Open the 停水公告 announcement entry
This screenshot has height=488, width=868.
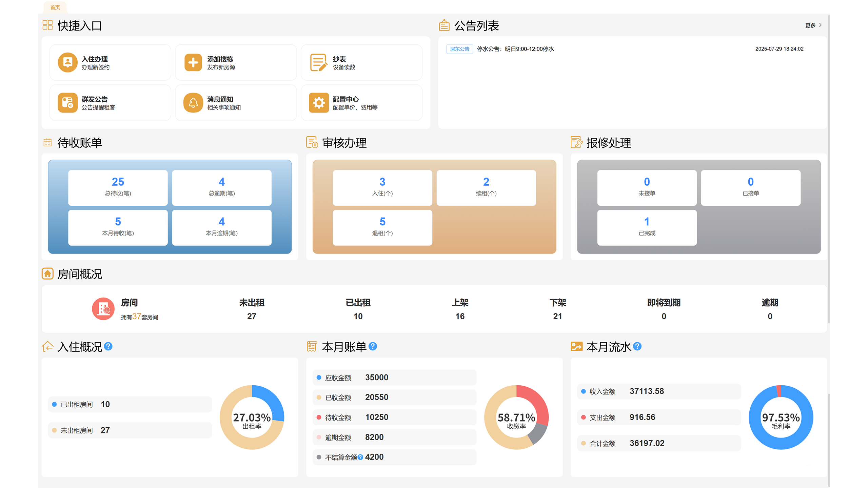pos(515,49)
